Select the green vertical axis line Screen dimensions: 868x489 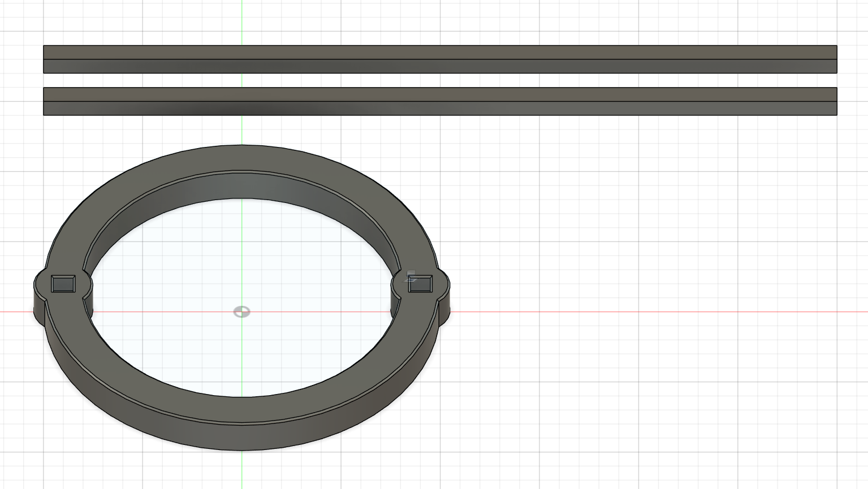click(242, 73)
